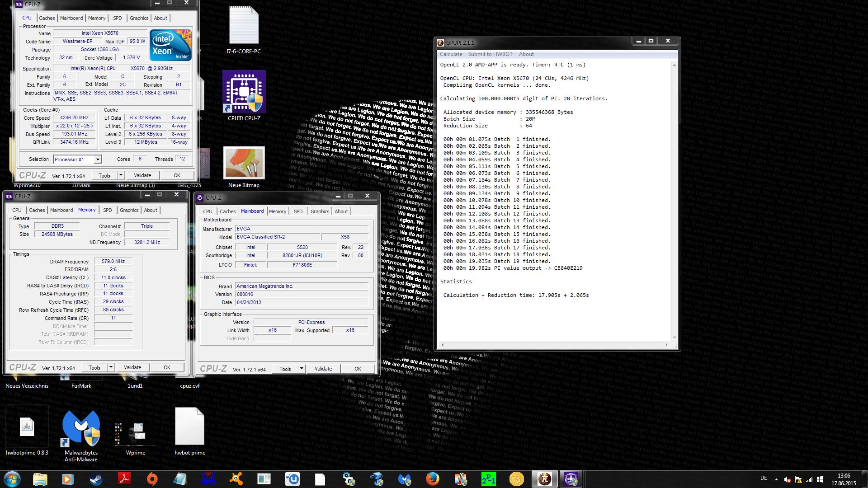Select the CPU tab in Mainboard CPU-Z window
Image resolution: width=868 pixels, height=488 pixels.
point(208,211)
